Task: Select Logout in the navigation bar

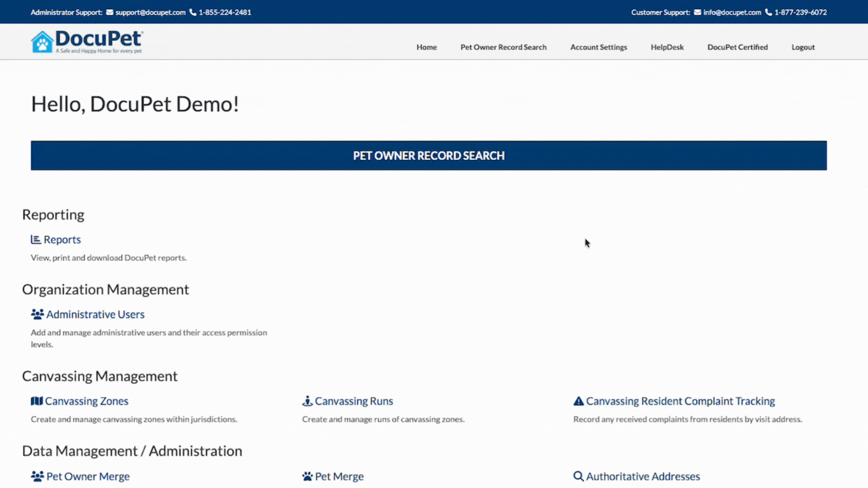Action: click(803, 47)
